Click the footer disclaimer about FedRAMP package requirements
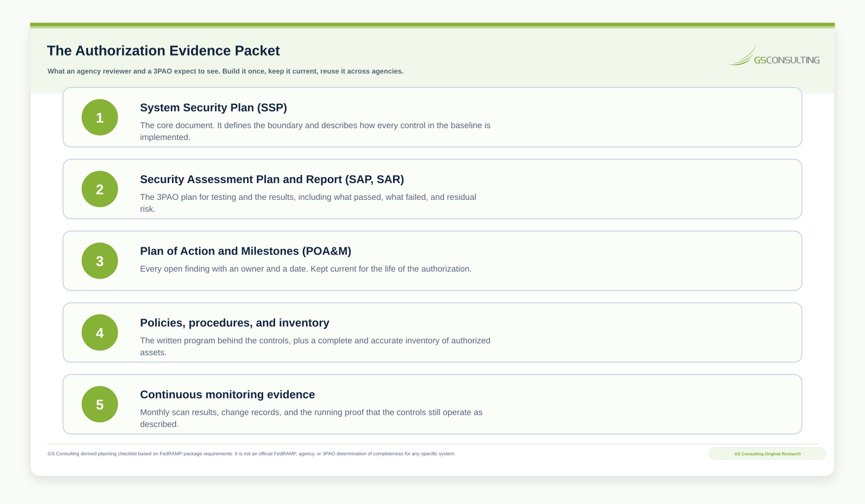Image resolution: width=865 pixels, height=504 pixels. [251, 454]
